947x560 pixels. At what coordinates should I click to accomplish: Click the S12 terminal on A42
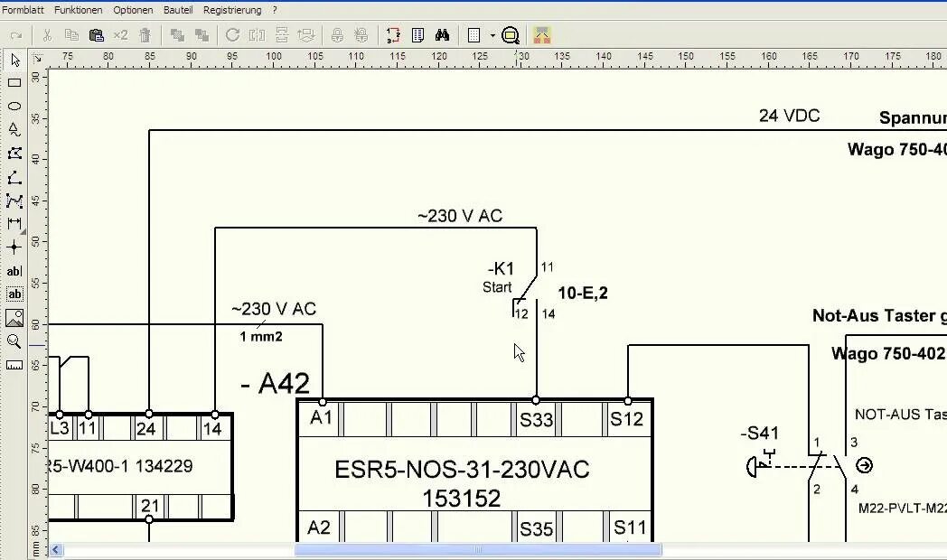pyautogui.click(x=626, y=419)
